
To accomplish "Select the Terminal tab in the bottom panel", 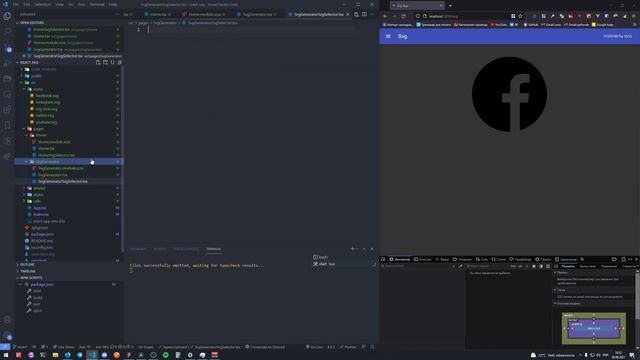I will pos(213,249).
